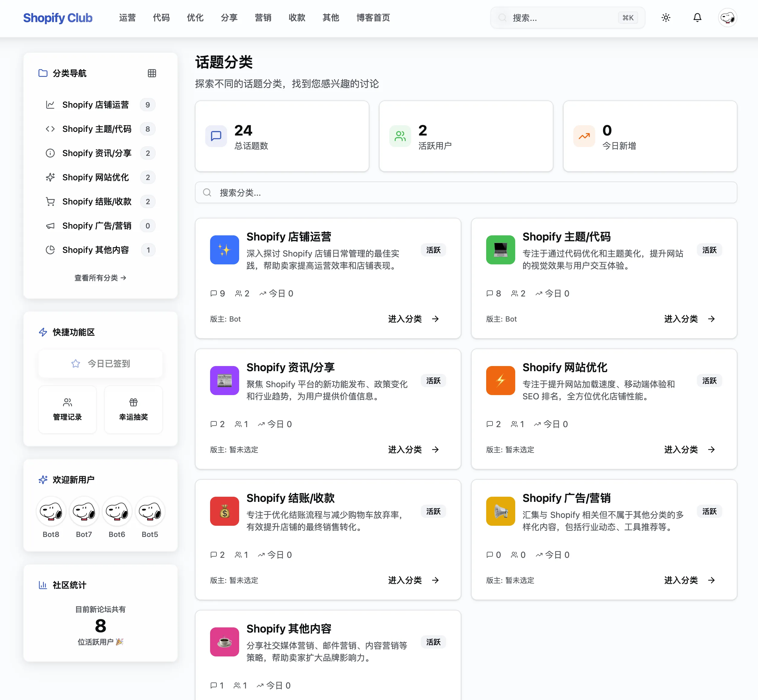The width and height of the screenshot is (758, 700).
Task: Click the purple newspaper 资讯/分享 icon
Action: (x=224, y=381)
